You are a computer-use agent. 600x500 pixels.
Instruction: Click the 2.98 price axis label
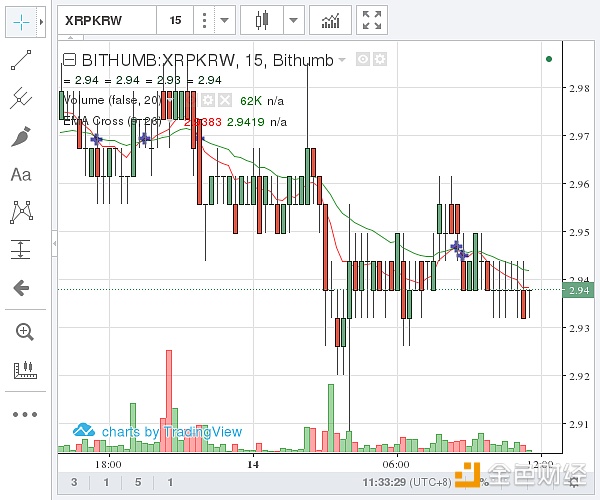tap(579, 88)
